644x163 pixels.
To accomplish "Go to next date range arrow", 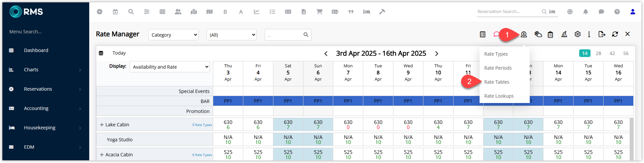I will [x=436, y=54].
